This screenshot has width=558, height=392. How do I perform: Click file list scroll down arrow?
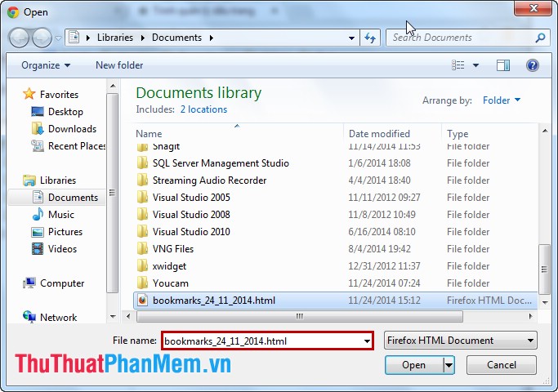(x=545, y=303)
